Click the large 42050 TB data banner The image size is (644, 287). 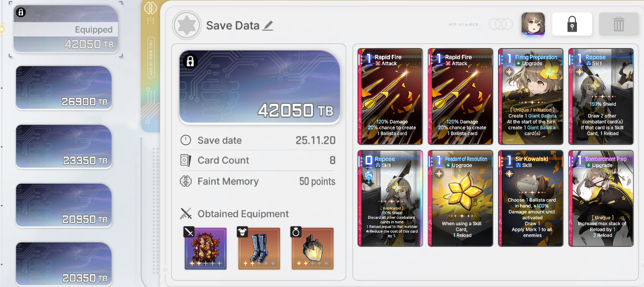pyautogui.click(x=260, y=86)
